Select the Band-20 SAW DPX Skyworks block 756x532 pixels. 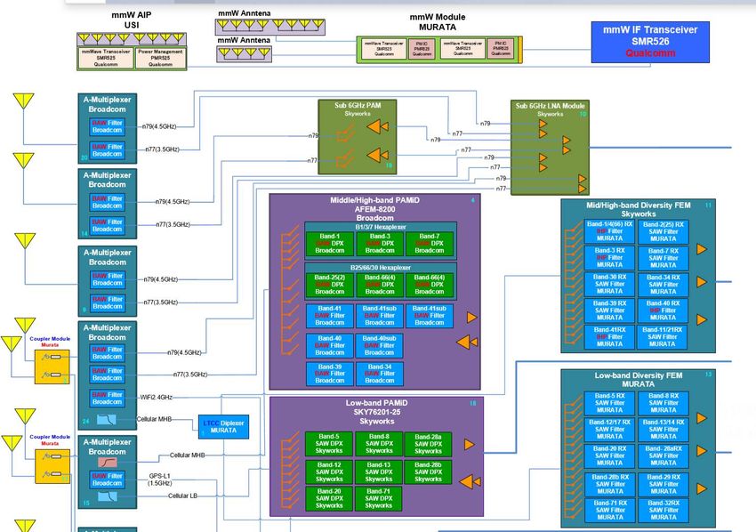(329, 499)
